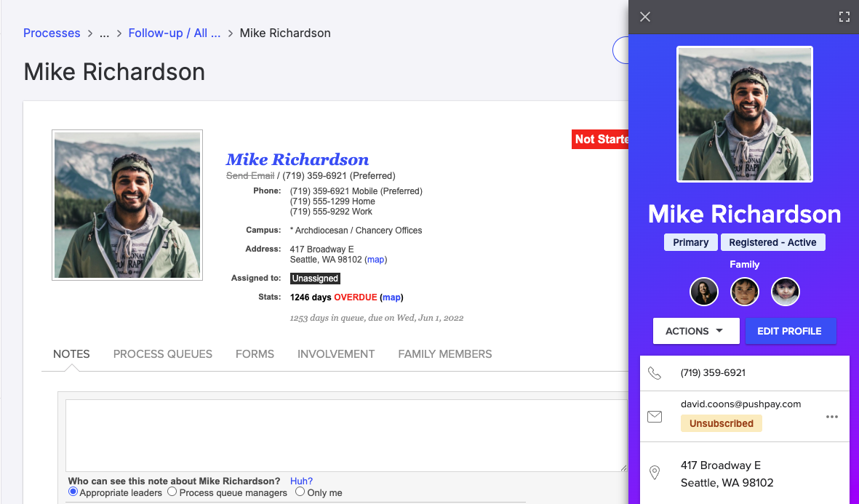Expand the collapsed breadcrumb ellipsis
This screenshot has height=504, width=859.
tap(104, 33)
